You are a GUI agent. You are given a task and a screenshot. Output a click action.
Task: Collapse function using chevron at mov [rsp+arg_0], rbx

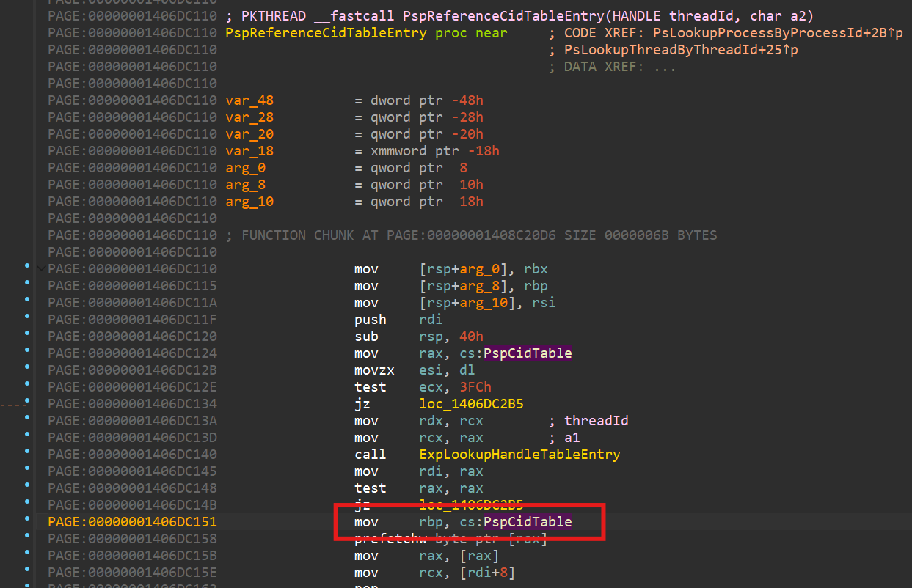click(40, 269)
